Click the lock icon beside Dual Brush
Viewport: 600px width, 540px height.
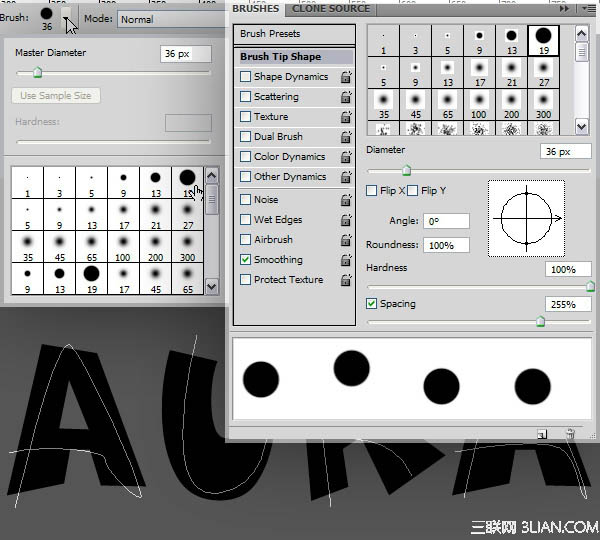click(346, 137)
